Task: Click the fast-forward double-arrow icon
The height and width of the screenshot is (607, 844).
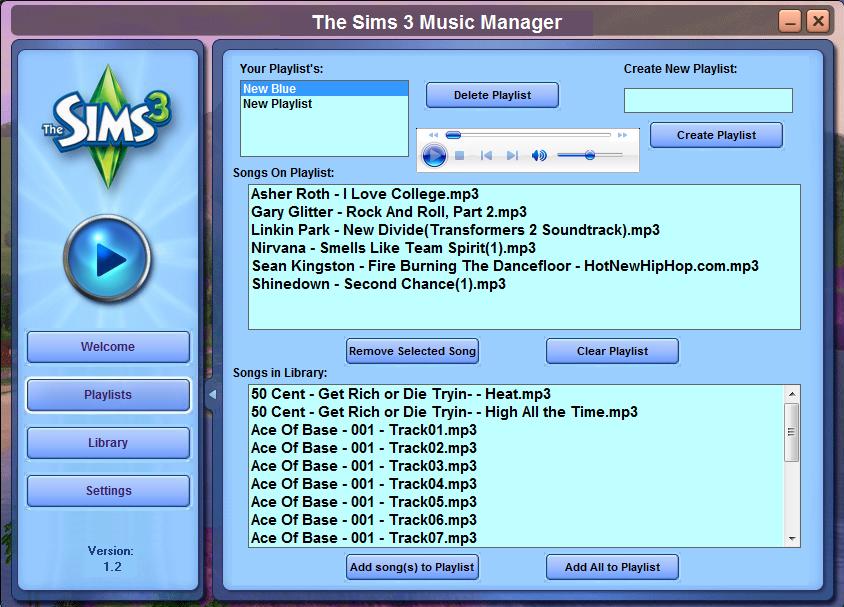Action: (621, 133)
